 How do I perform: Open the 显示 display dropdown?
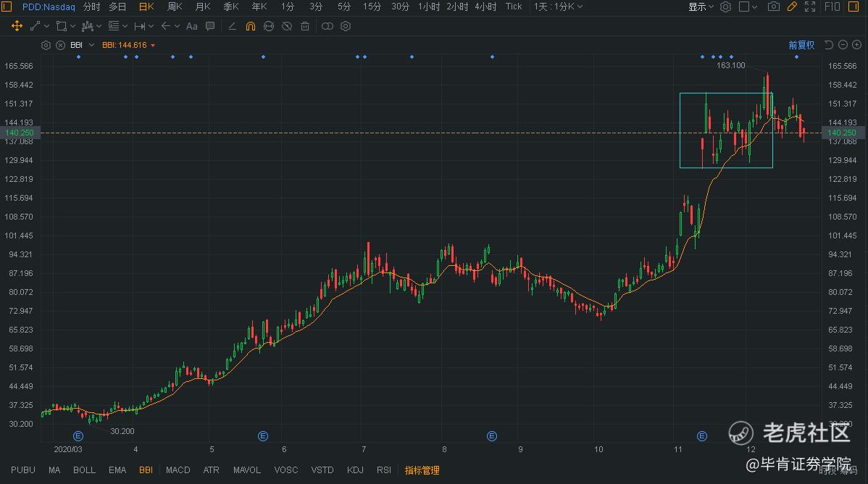[x=701, y=7]
